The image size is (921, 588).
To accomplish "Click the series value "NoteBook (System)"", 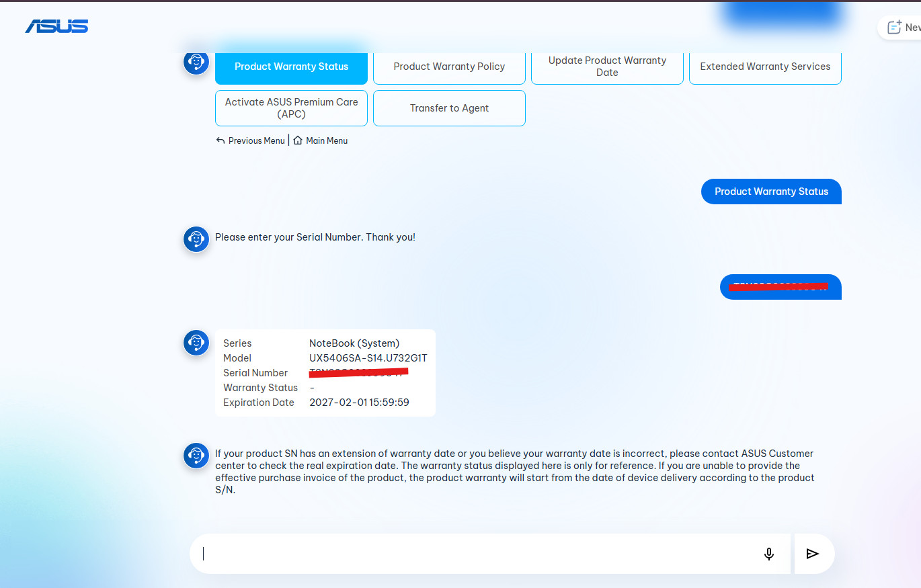I will 354,343.
